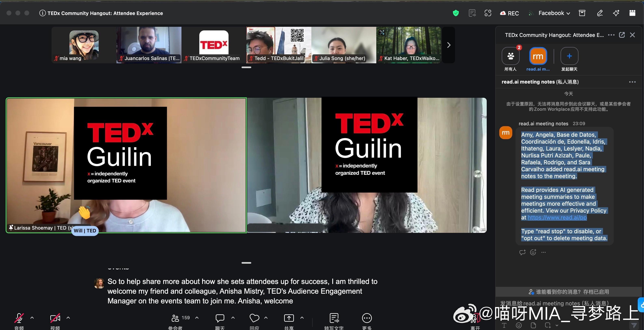
Task: Reply to the read.ai message in a thread
Action: point(522,252)
